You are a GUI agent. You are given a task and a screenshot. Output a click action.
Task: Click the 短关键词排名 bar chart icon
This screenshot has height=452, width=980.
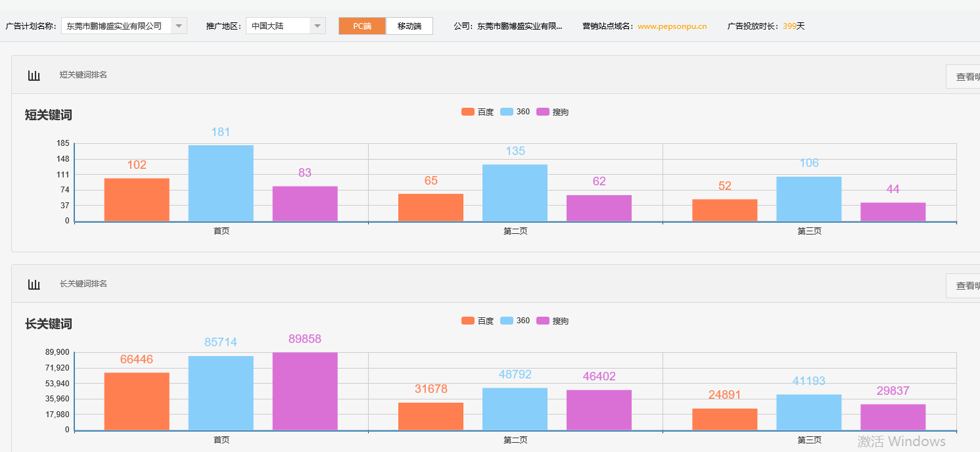(x=34, y=75)
